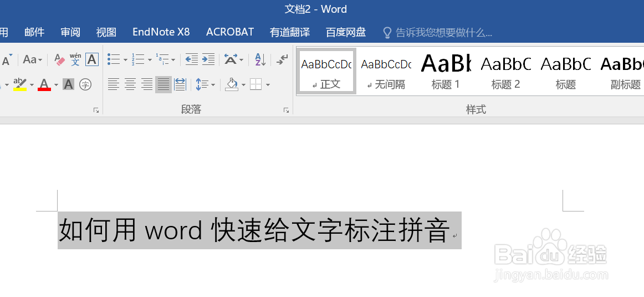
Task: Align text left
Action: (x=114, y=85)
